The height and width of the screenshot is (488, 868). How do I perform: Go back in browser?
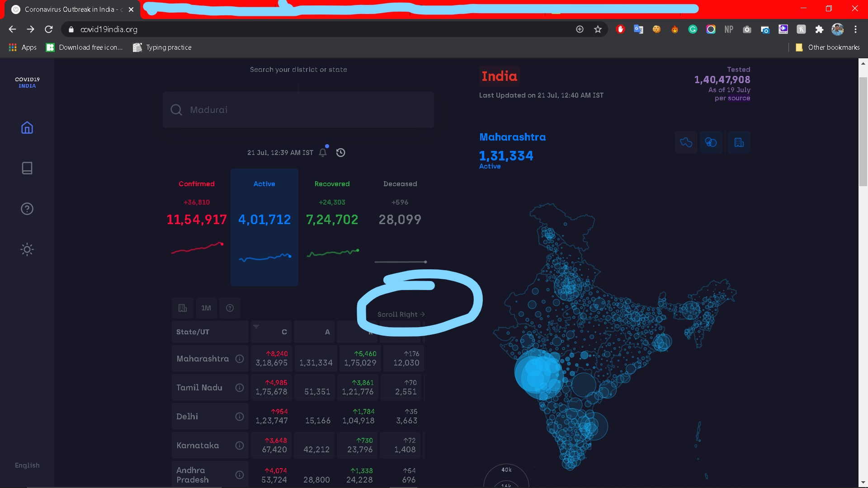(12, 29)
